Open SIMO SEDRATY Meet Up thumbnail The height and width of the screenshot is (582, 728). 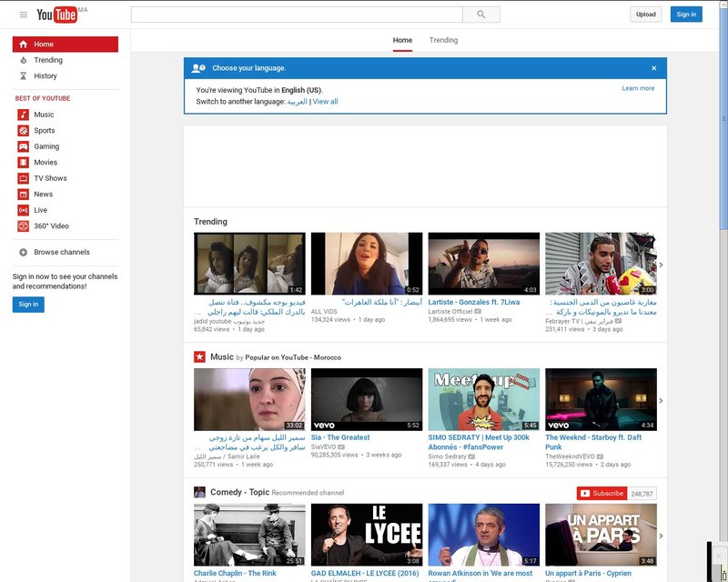pyautogui.click(x=484, y=399)
